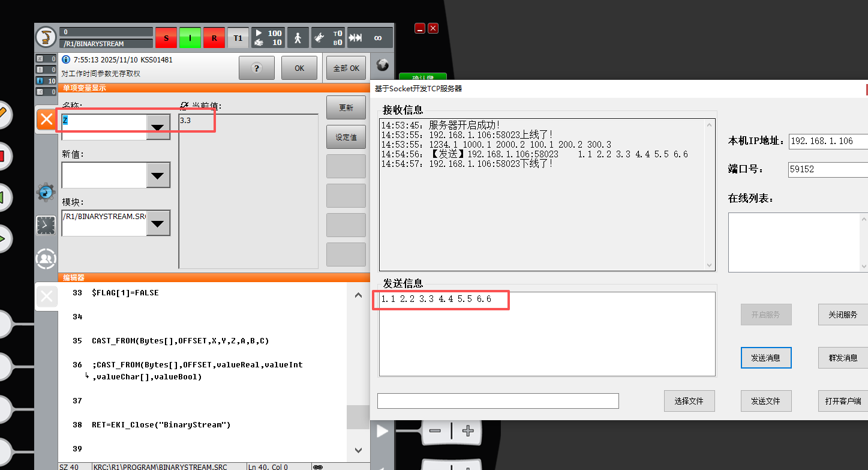The width and height of the screenshot is (868, 470).
Task: Click 关闭服务 to stop the server
Action: coord(843,315)
